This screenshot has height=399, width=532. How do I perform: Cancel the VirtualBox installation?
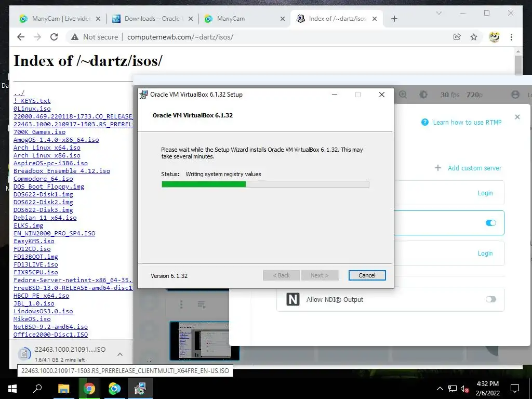pos(367,275)
